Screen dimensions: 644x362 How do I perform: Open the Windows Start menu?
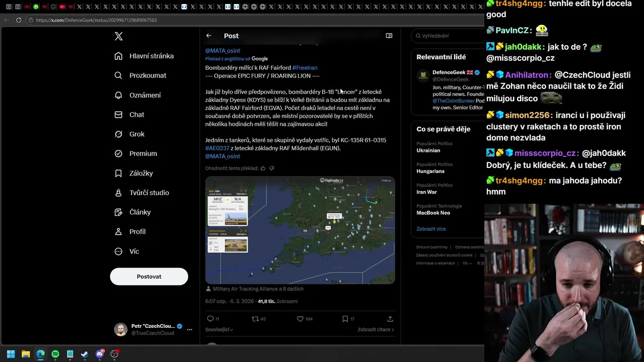click(x=11, y=354)
